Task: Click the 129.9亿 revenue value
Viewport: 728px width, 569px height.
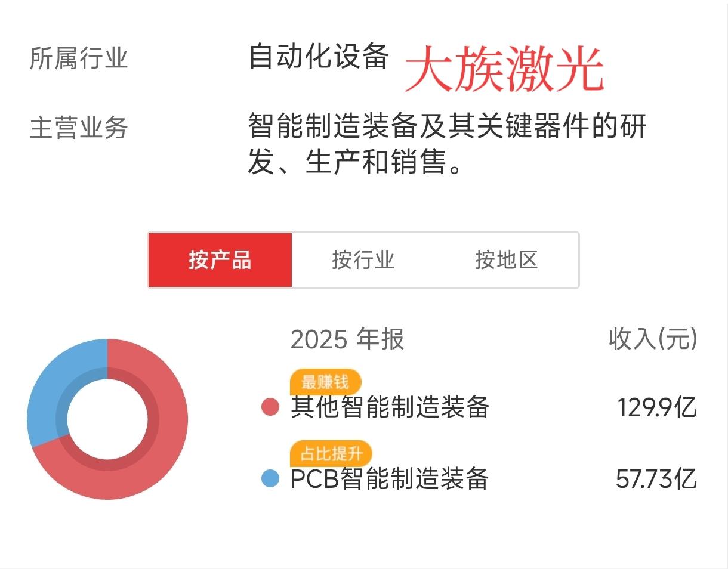Action: [x=657, y=408]
